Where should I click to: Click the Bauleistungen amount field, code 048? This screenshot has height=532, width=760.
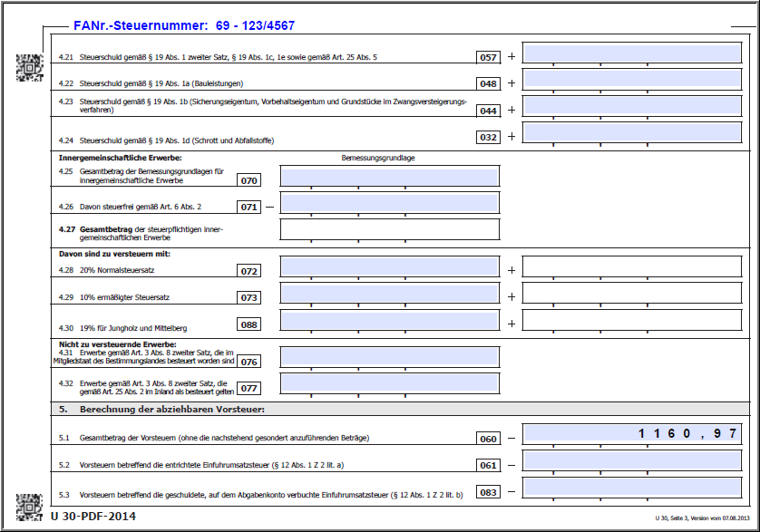click(x=632, y=80)
